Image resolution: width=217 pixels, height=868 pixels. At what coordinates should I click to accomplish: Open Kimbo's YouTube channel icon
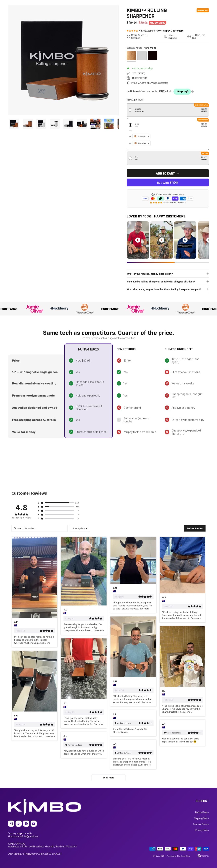[33, 823]
